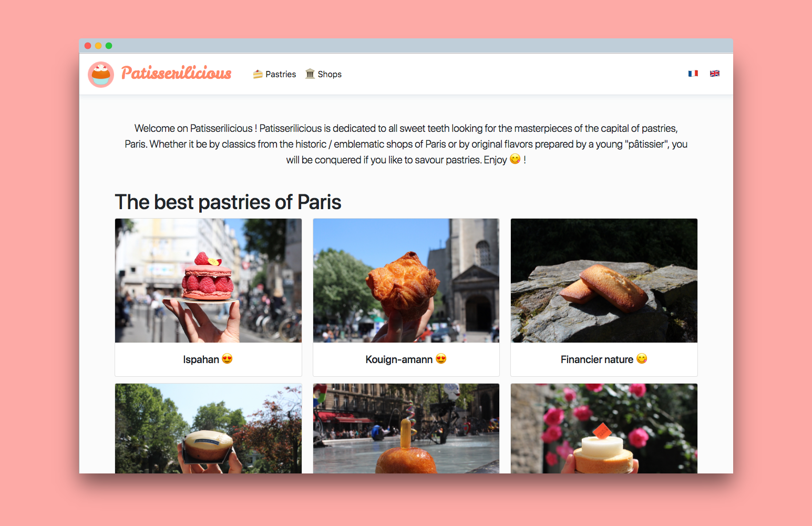Switch language with the UK flag icon
Viewport: 812px width, 526px height.
point(715,74)
